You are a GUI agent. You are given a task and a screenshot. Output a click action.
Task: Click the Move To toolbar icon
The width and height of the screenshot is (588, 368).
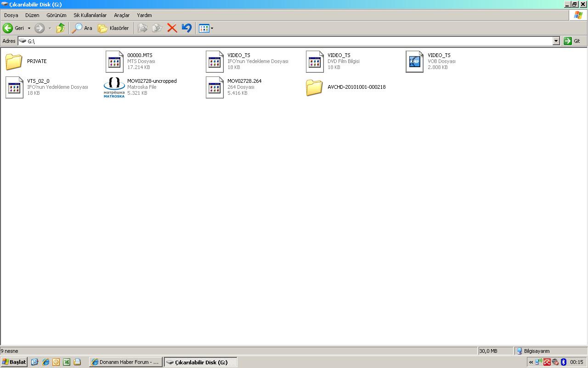pos(143,28)
